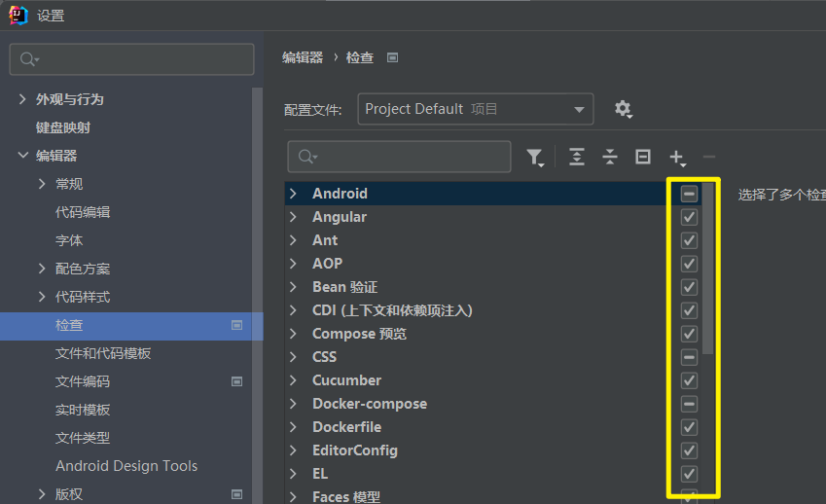Click the project-level icon beside 检查 breadcrumb

click(392, 57)
